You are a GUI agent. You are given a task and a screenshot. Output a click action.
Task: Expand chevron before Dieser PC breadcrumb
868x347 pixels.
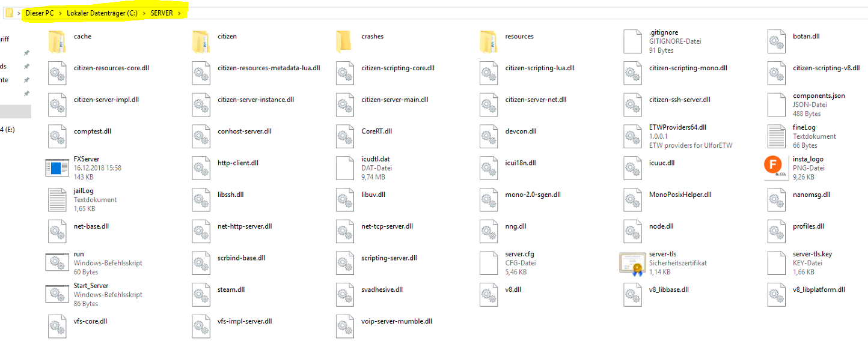(19, 13)
